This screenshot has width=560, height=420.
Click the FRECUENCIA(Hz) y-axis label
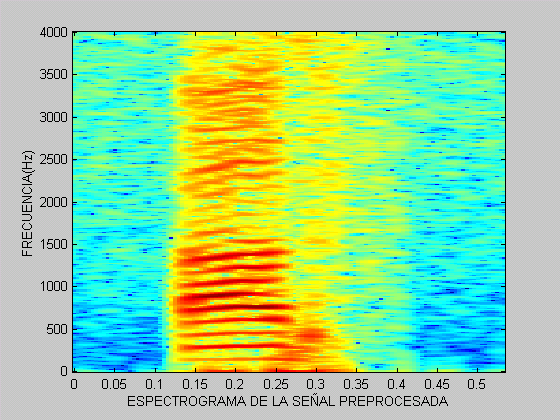click(28, 204)
